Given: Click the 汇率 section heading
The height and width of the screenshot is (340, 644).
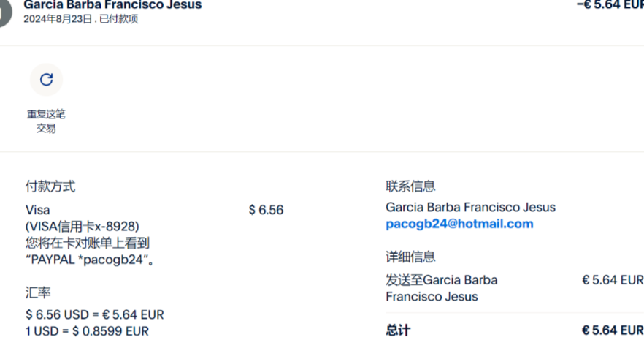Looking at the screenshot, I should coord(38,292).
